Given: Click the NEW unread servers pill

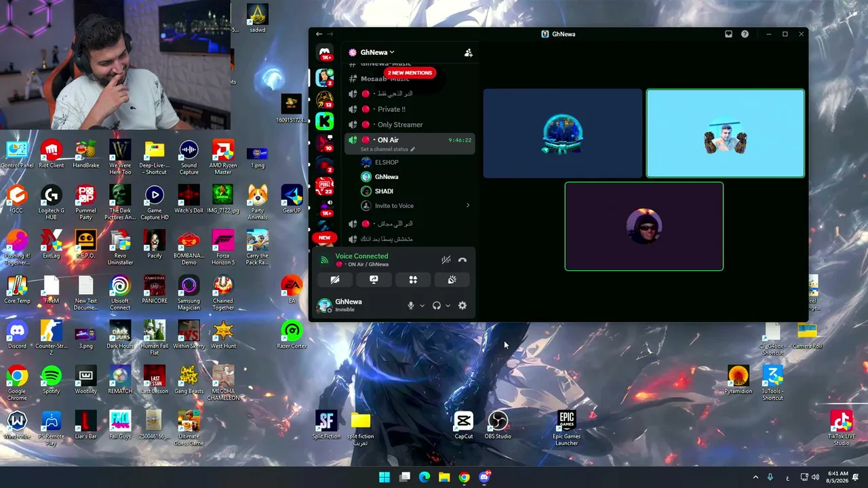Looking at the screenshot, I should (325, 238).
